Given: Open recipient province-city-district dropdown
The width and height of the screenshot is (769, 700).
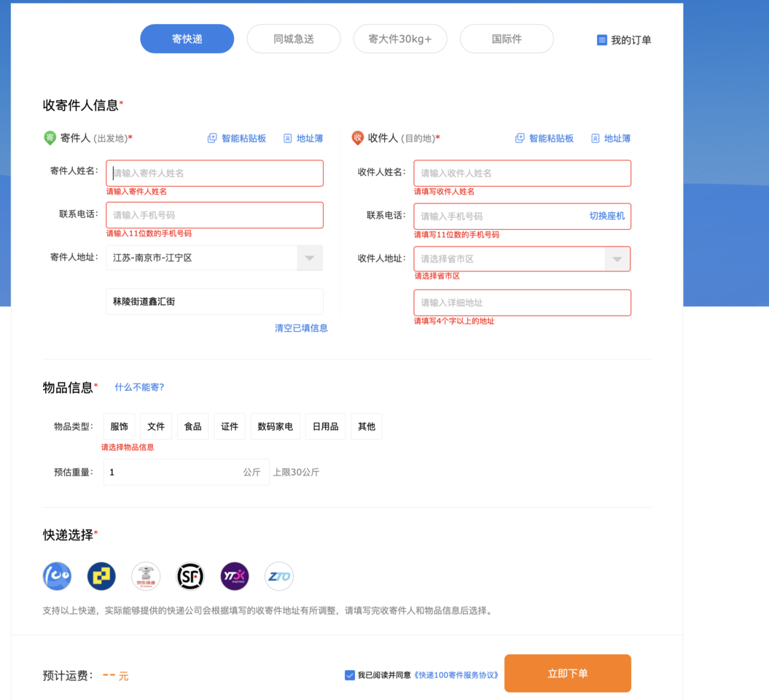Looking at the screenshot, I should (x=617, y=260).
